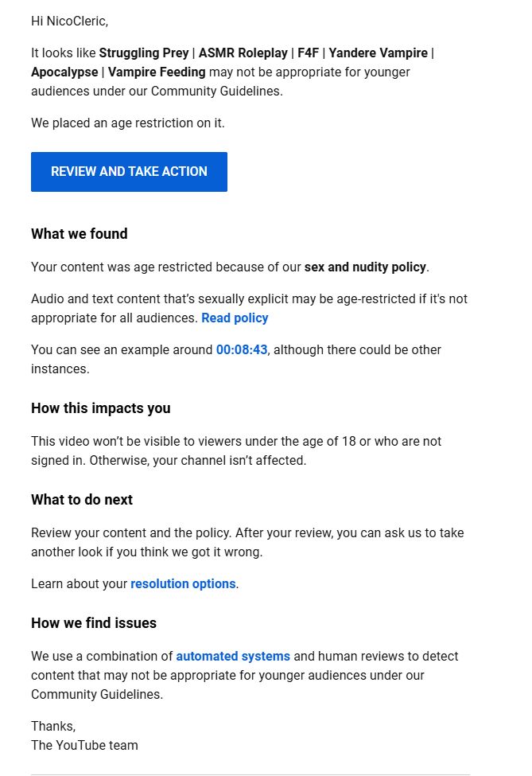Follow the automated systems link
Image resolution: width=532 pixels, height=776 pixels.
(233, 657)
